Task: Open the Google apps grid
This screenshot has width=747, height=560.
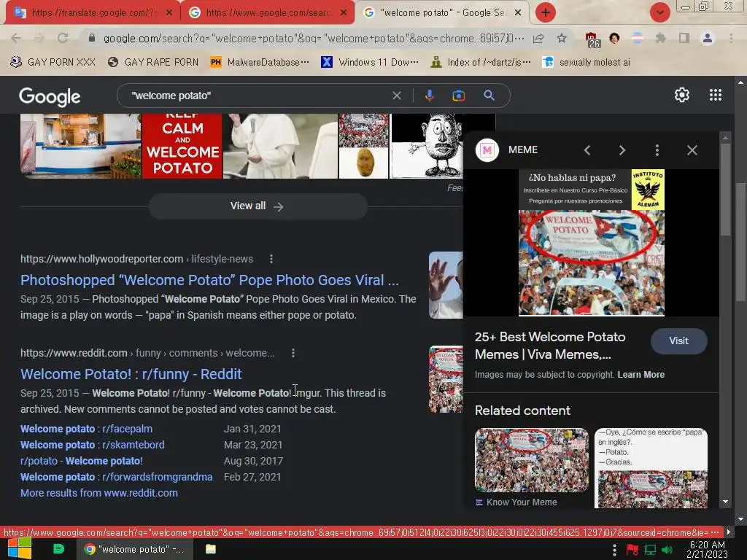Action: pos(715,96)
